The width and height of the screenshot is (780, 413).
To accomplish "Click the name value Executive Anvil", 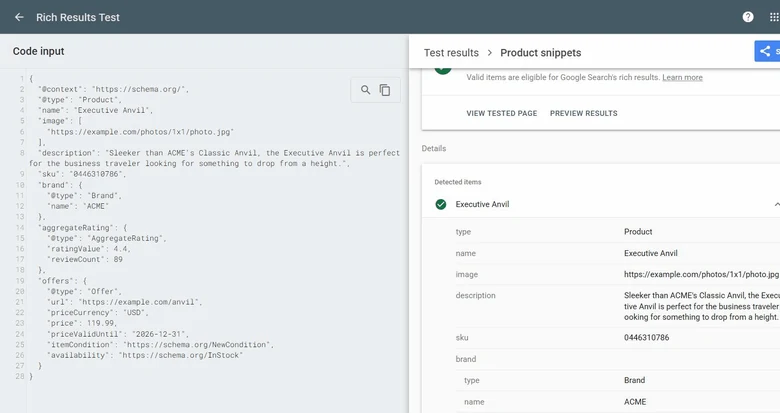I will (x=651, y=253).
